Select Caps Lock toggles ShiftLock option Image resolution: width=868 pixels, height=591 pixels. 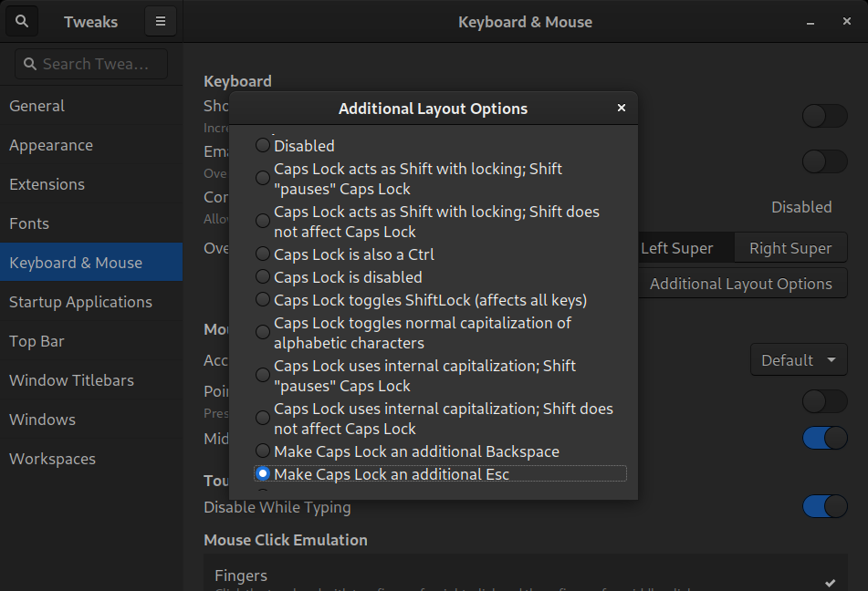(x=263, y=300)
